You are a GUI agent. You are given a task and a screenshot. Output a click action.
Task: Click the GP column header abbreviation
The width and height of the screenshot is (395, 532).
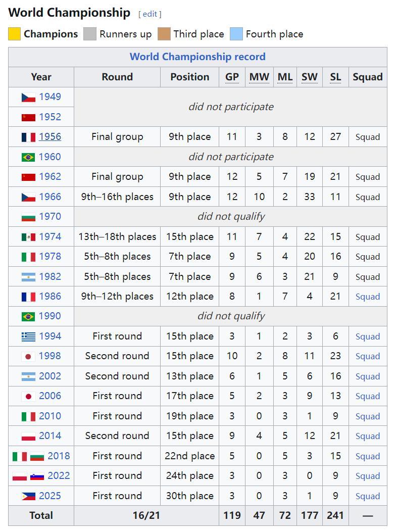[x=232, y=77]
